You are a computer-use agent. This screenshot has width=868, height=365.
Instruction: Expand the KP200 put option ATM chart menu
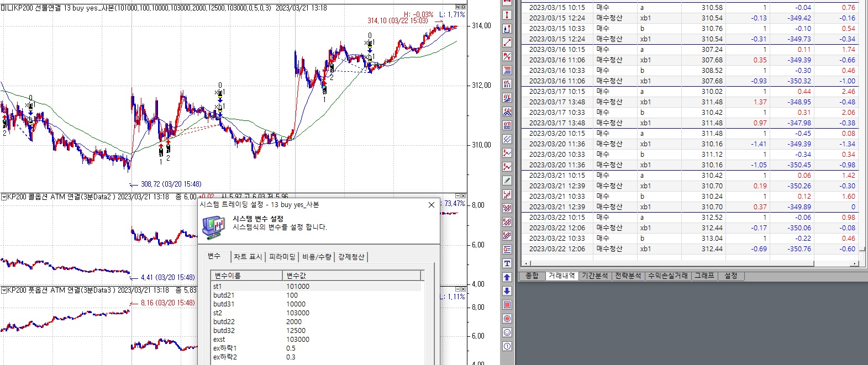4,290
